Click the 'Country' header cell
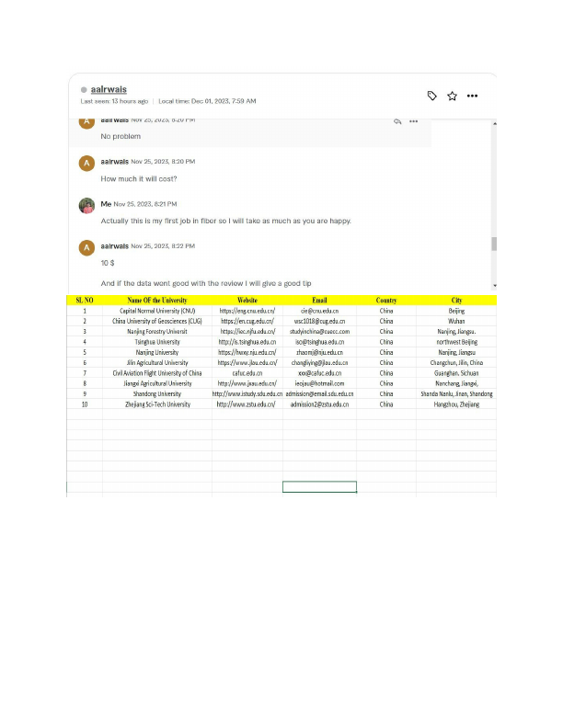This screenshot has height=728, width=563. point(386,301)
